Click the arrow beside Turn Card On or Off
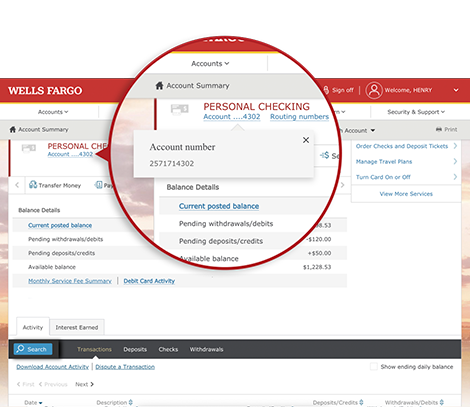 455,177
